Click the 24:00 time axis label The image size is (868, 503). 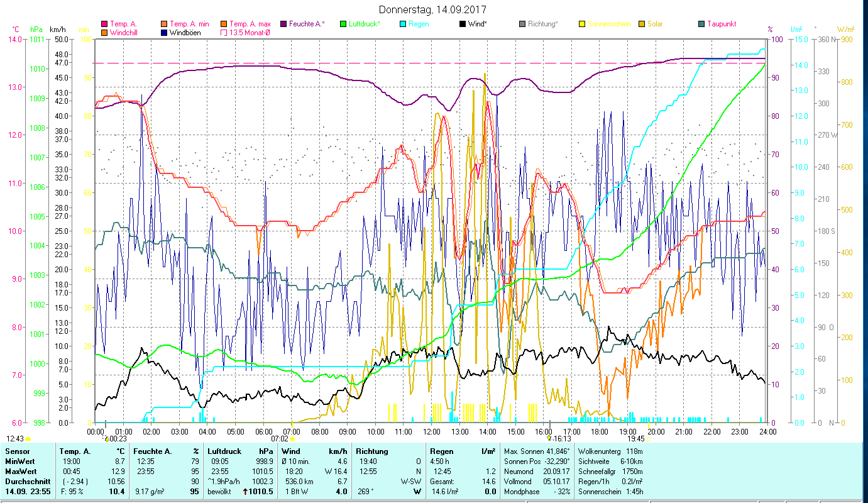tap(767, 432)
